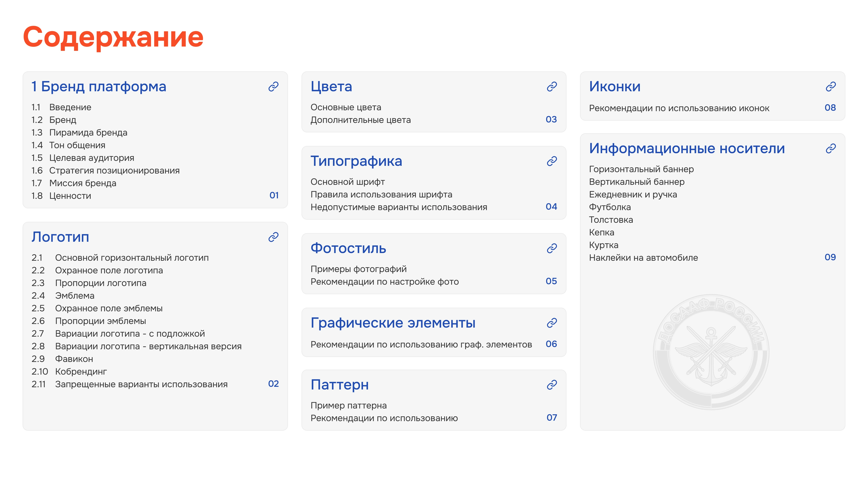Click 'Рекомендации по использованию иконок' entry
This screenshot has width=868, height=488.
tap(679, 108)
